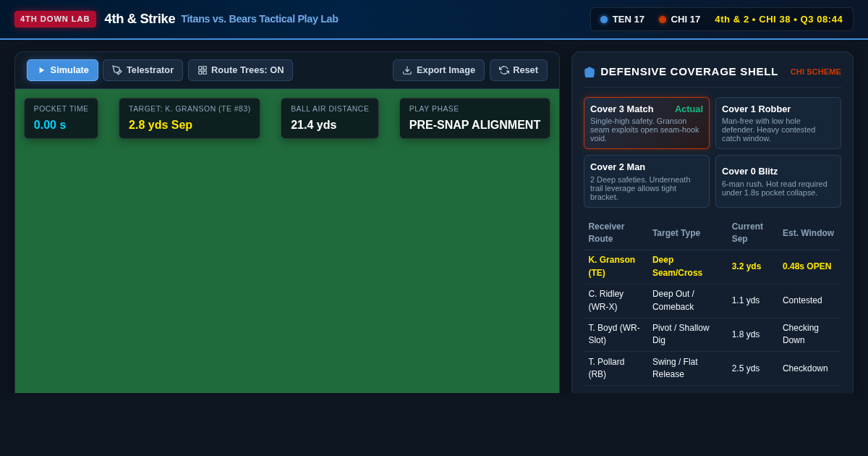Click the 4th & Strike title
The width and height of the screenshot is (868, 456).
tap(140, 19)
